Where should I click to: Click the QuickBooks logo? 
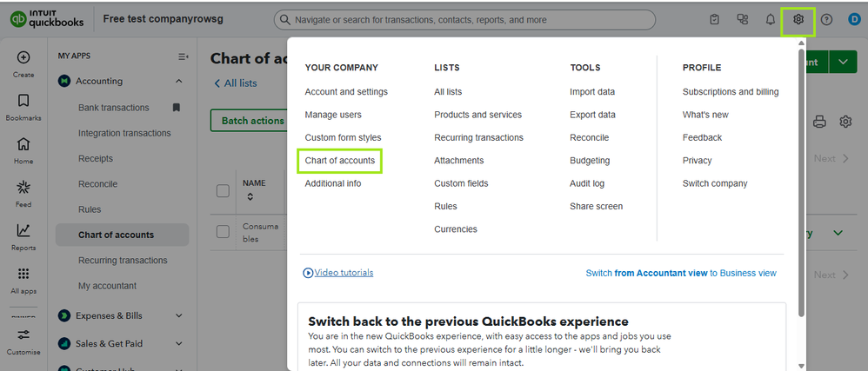(x=46, y=19)
